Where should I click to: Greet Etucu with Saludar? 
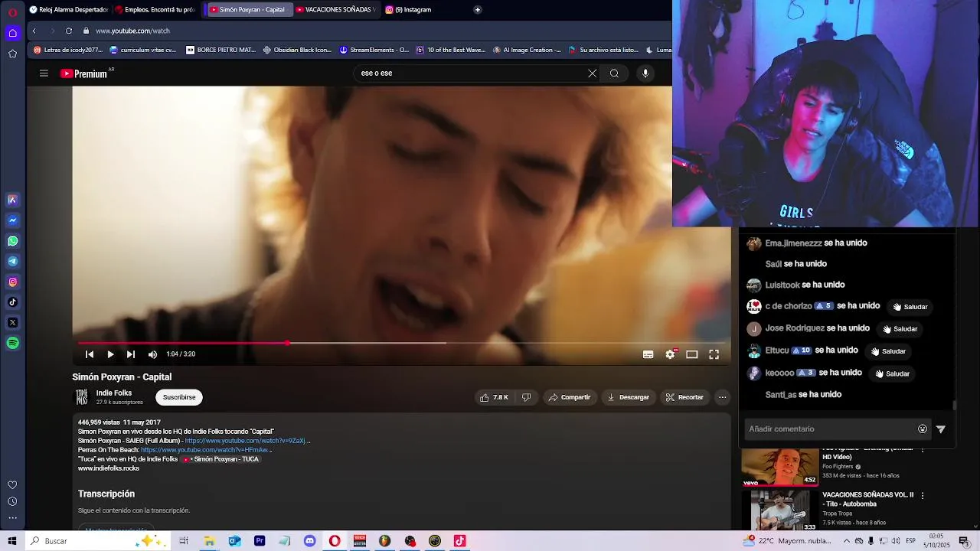[888, 351]
